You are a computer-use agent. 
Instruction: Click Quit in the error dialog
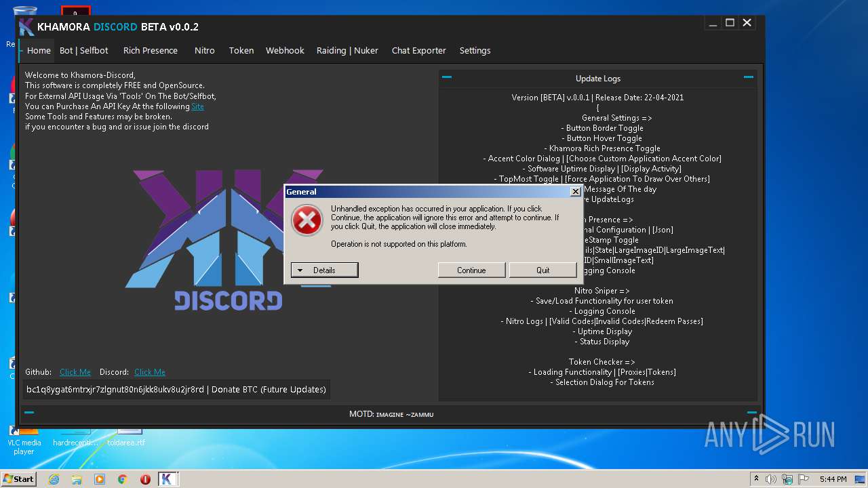pos(543,270)
